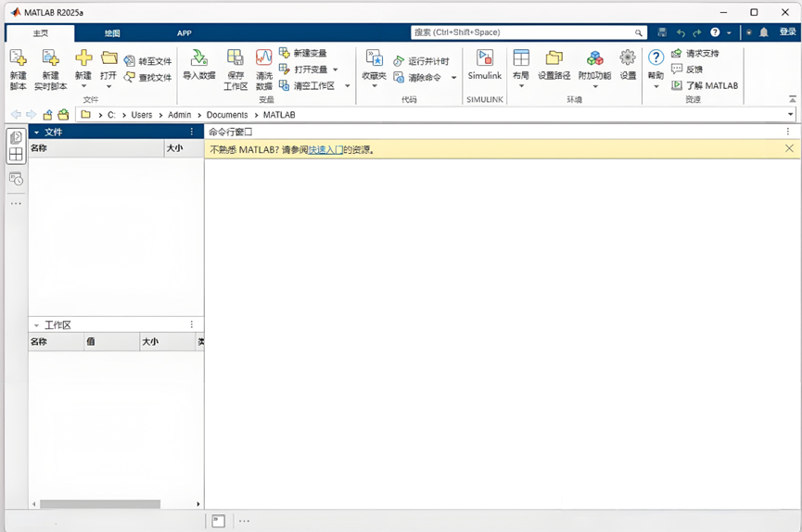Collapse the 文件 (Files) panel
802x532 pixels.
coord(36,133)
